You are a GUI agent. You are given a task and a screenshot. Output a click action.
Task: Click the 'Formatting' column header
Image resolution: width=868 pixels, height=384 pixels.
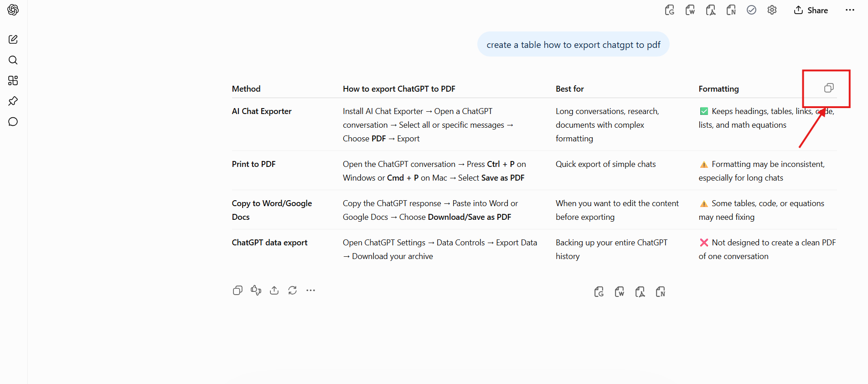pos(718,89)
